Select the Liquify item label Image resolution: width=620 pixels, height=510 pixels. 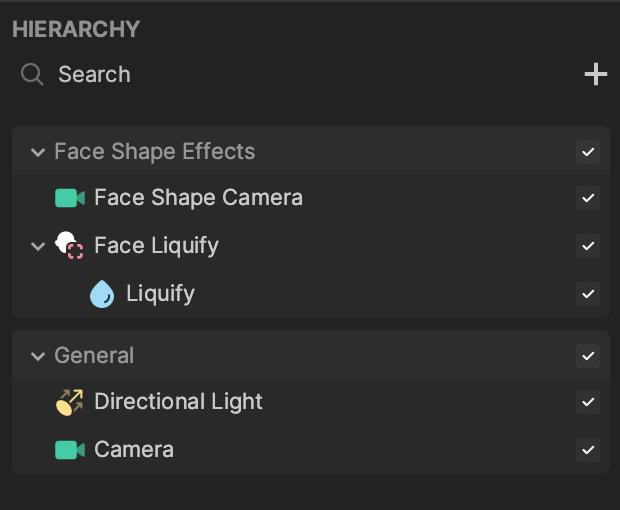pyautogui.click(x=161, y=294)
